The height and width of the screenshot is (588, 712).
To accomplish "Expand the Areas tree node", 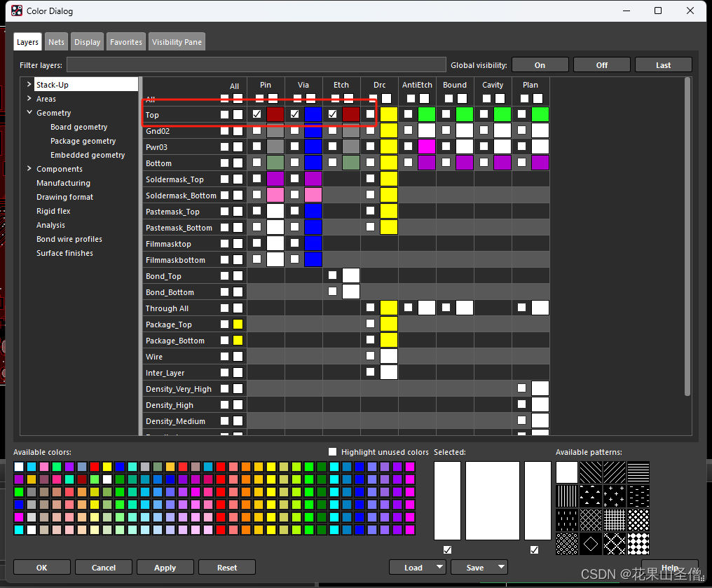I will (x=29, y=99).
